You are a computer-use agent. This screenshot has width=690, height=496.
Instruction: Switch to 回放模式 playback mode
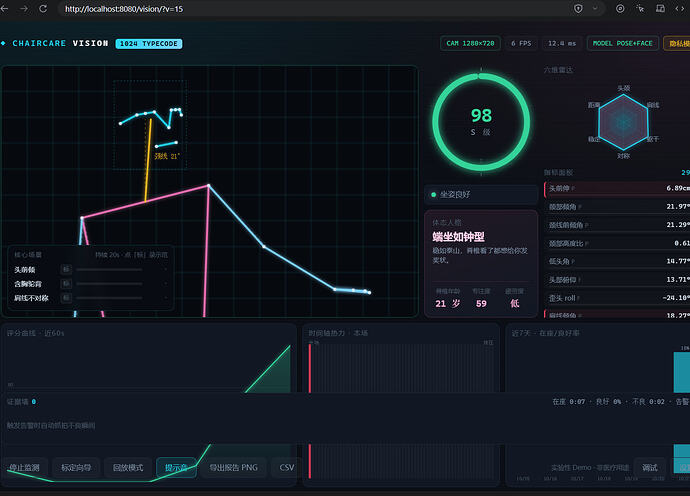(128, 467)
